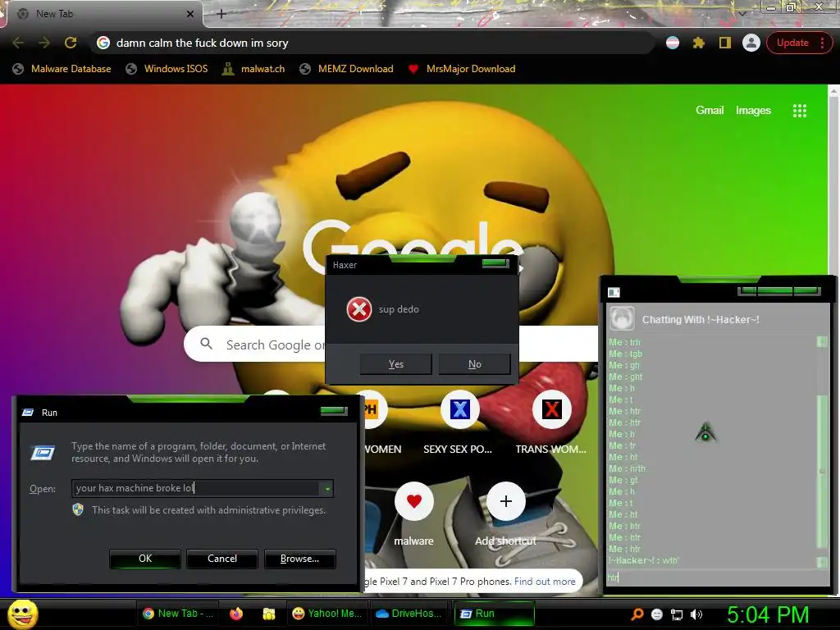
Task: Go back in Chrome navigation
Action: [x=18, y=43]
